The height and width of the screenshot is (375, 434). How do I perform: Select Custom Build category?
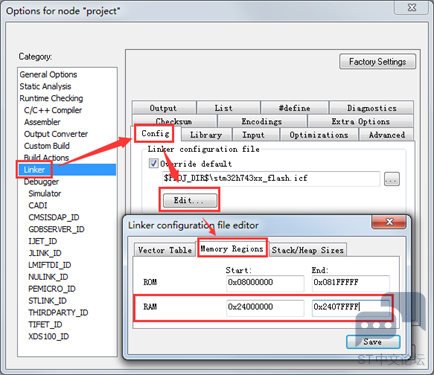(47, 146)
